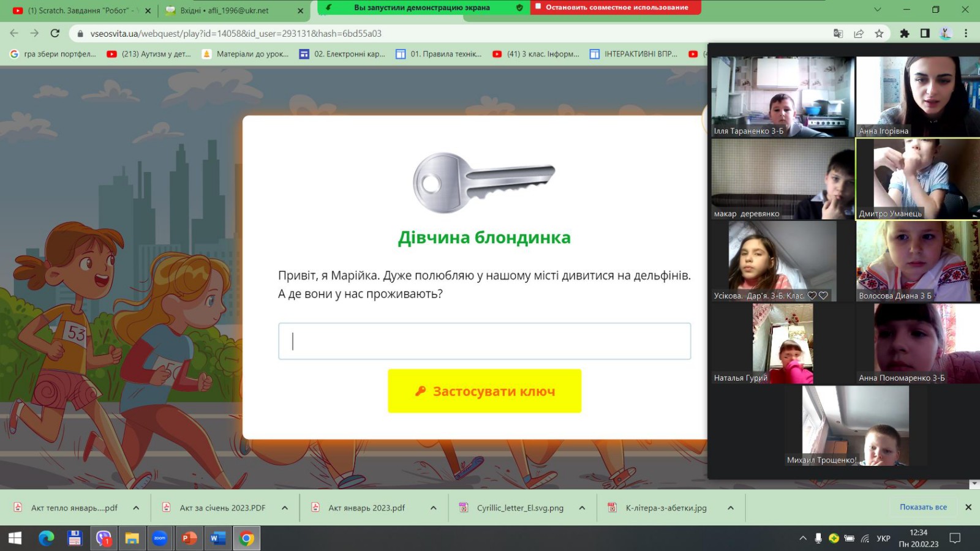Switch to the Scratch YouTube tab
This screenshot has width=980, height=551.
pyautogui.click(x=78, y=10)
